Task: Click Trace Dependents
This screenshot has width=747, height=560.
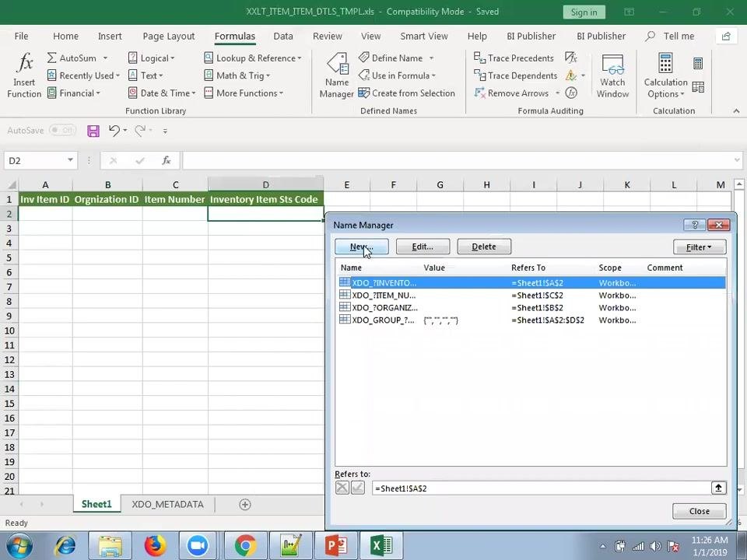Action: click(x=515, y=75)
